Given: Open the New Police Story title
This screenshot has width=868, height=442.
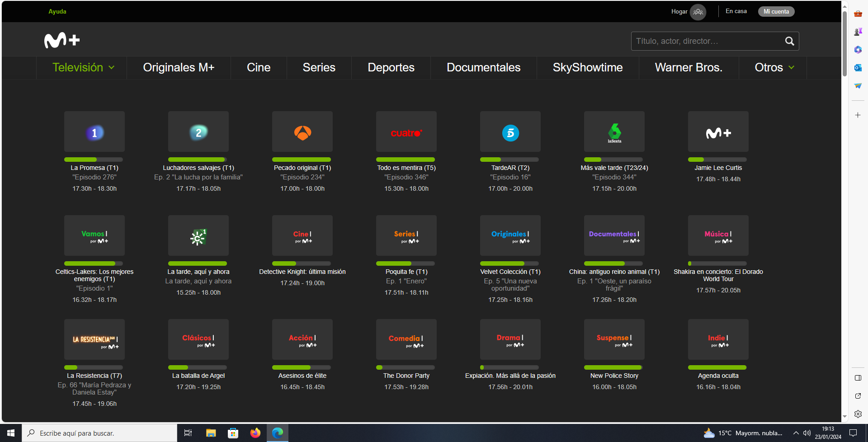Looking at the screenshot, I should coord(614,376).
